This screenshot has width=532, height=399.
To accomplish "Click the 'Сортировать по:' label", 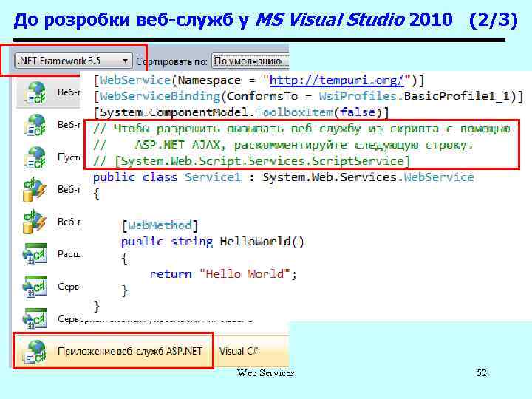I will click(171, 61).
